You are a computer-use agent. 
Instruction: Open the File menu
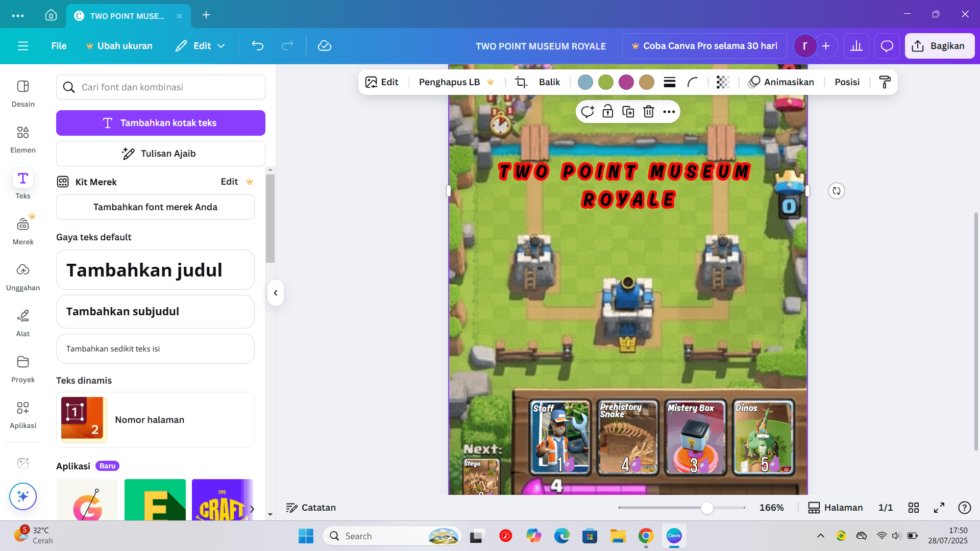coord(59,46)
